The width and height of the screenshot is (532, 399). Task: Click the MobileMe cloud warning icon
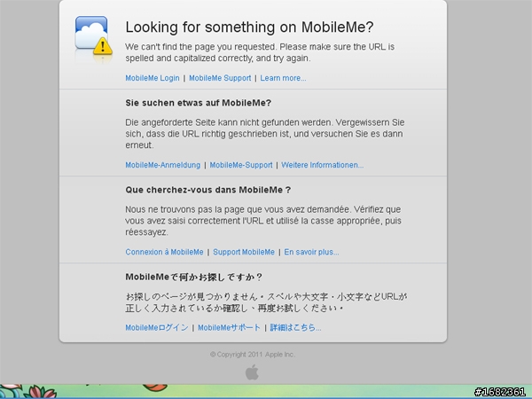pos(94,35)
